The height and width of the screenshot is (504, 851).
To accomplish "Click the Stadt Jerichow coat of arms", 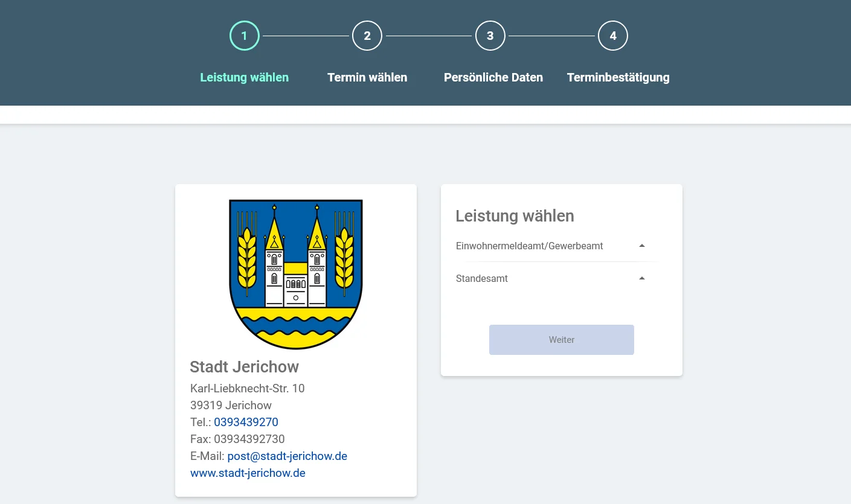I will coord(296,274).
